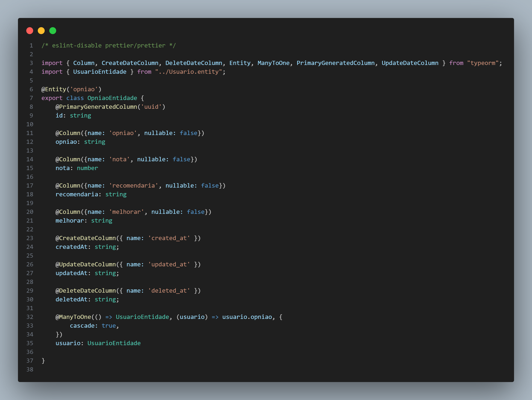Click the 'uuid' string argument
The width and height of the screenshot is (532, 400).
(x=151, y=107)
